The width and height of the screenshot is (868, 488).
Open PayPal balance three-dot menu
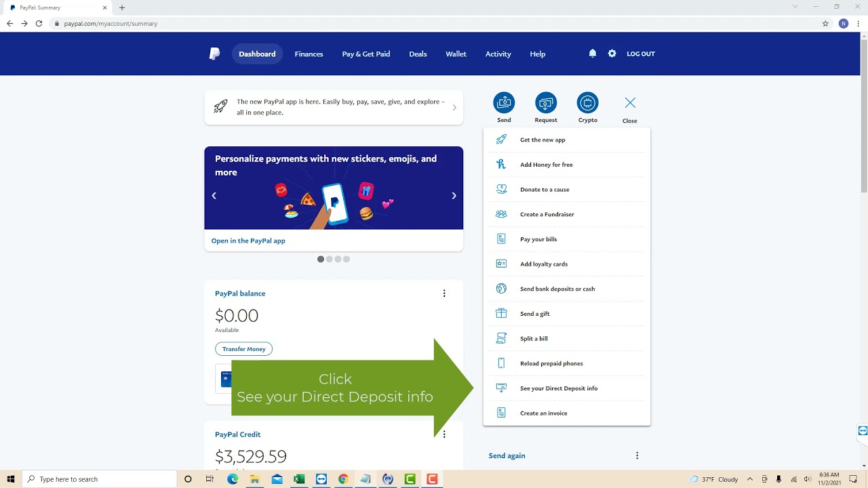tap(444, 293)
